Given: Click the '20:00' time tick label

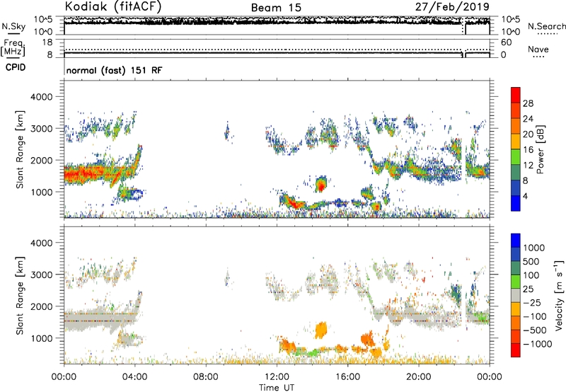Looking at the screenshot, I should point(418,377).
